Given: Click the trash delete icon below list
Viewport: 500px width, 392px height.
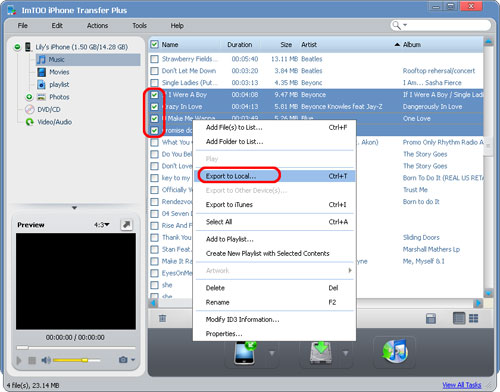Looking at the screenshot, I should 162,318.
